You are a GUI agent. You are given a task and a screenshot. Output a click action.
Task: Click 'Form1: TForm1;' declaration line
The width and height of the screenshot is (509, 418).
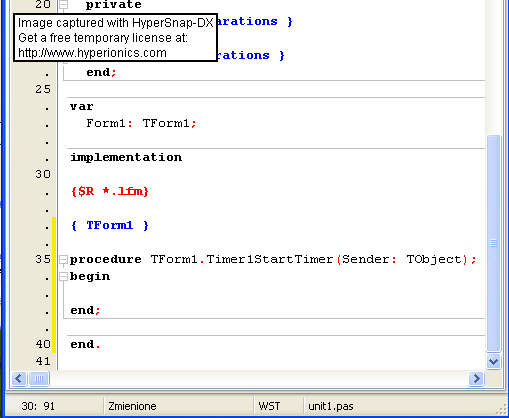141,123
